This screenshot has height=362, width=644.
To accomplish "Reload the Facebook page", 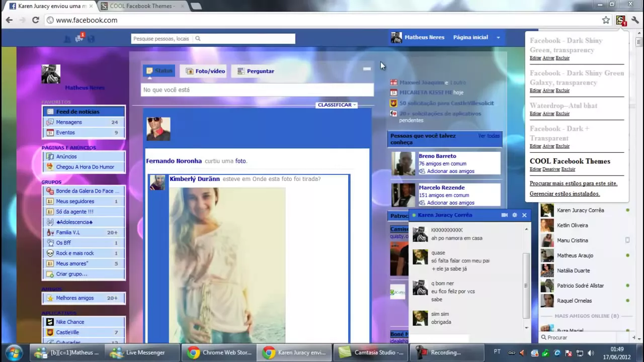I will (35, 20).
